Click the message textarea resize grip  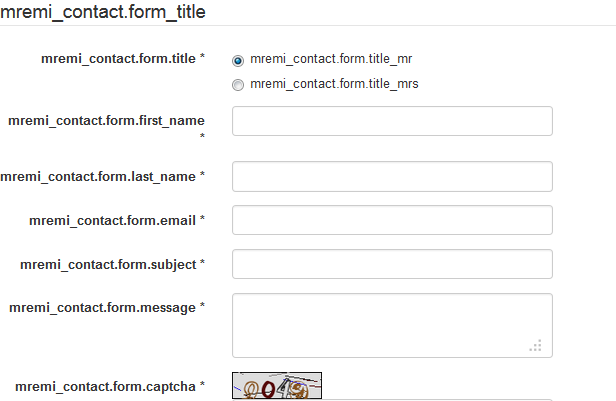tap(536, 345)
